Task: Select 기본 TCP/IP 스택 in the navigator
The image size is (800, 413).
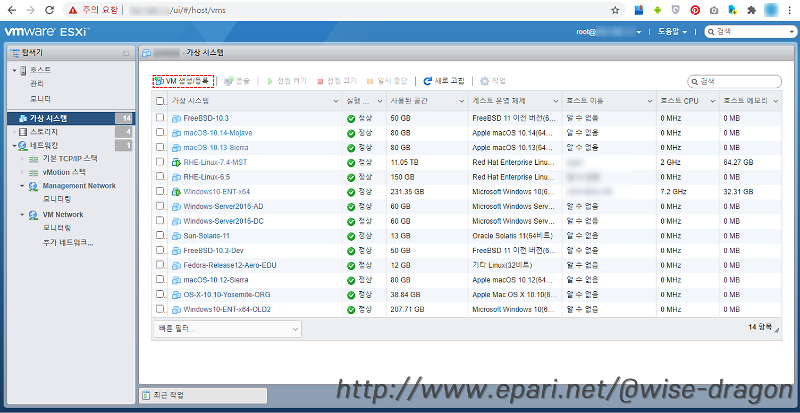Action: 70,159
